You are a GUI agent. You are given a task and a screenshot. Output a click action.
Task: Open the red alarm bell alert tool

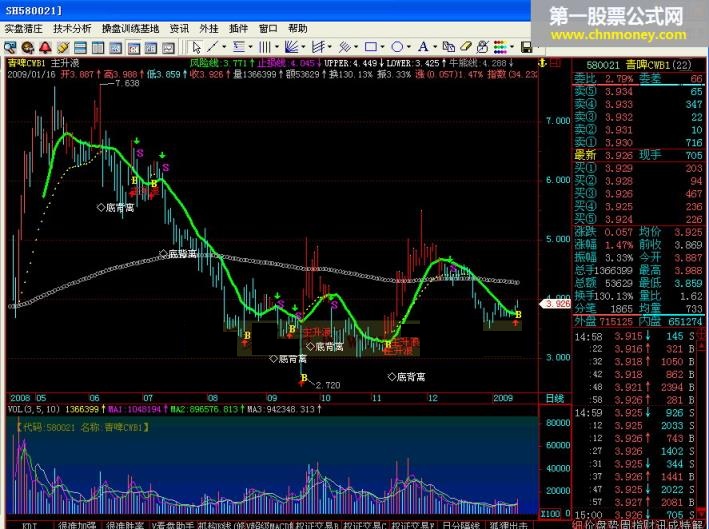(45, 47)
